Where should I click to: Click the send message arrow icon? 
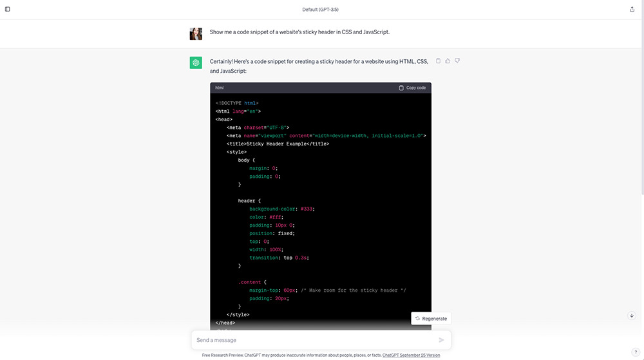pos(441,340)
